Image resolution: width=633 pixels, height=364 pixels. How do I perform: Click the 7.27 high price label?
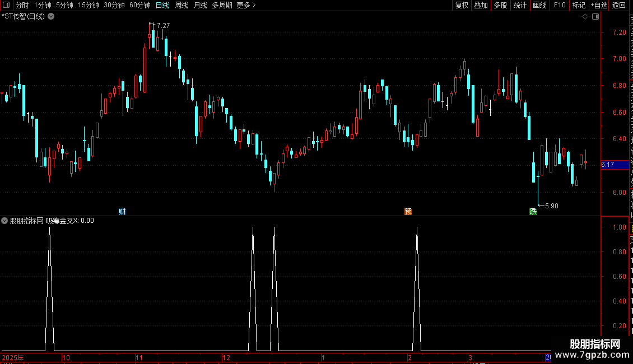163,25
